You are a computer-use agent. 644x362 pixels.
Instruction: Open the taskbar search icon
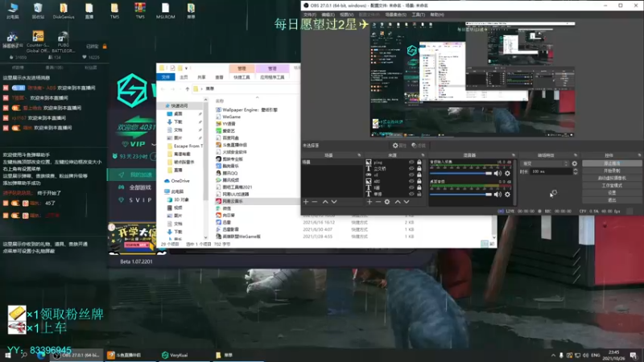[x=24, y=355]
